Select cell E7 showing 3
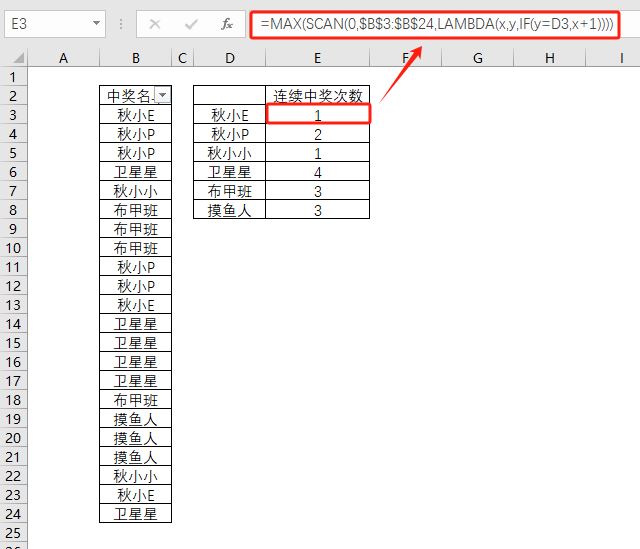Screen dimensions: 640x549 pyautogui.click(x=318, y=191)
